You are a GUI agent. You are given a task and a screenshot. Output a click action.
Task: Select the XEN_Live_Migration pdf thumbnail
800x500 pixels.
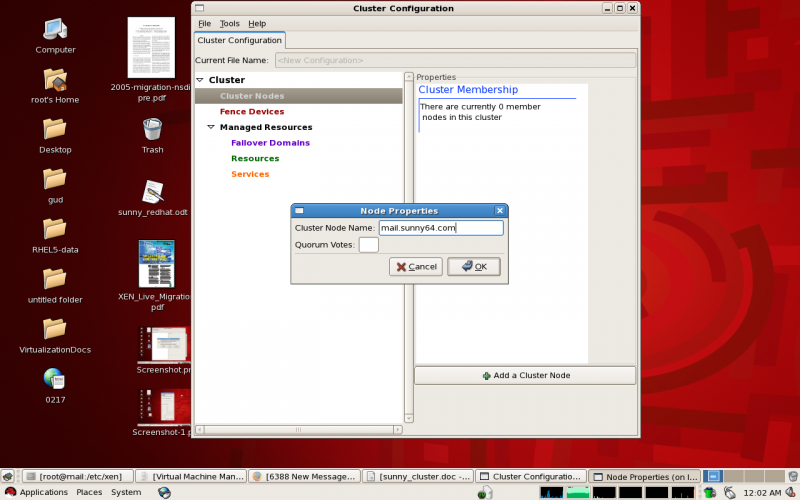[x=157, y=264]
